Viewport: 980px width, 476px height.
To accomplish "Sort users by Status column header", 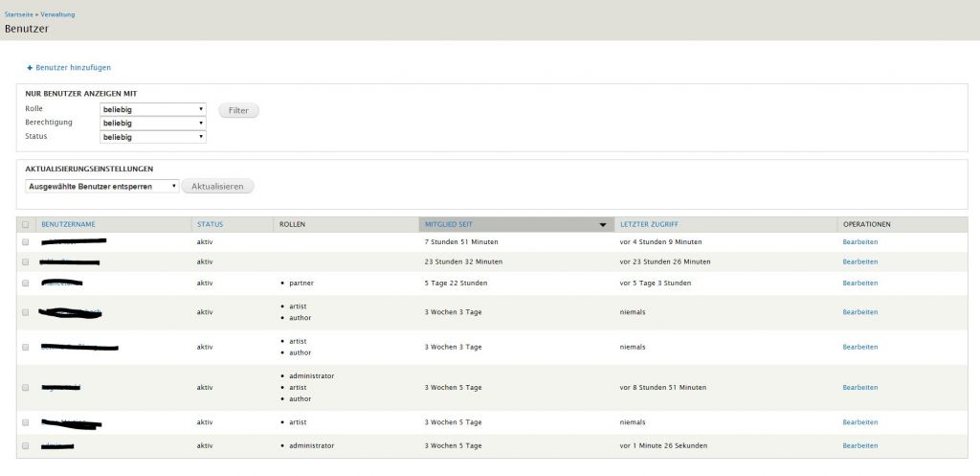I will (x=210, y=225).
